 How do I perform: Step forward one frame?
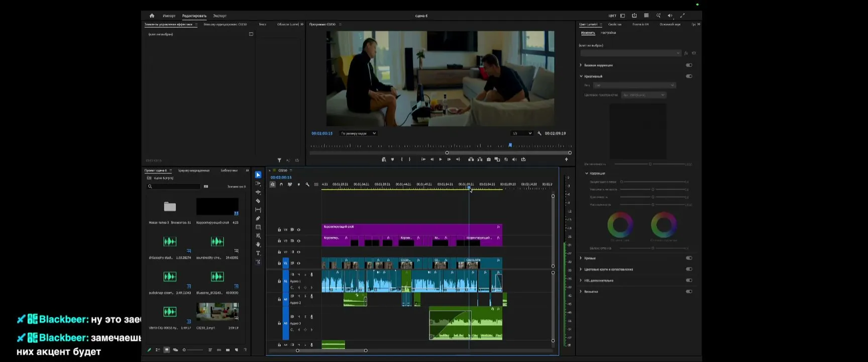point(449,159)
